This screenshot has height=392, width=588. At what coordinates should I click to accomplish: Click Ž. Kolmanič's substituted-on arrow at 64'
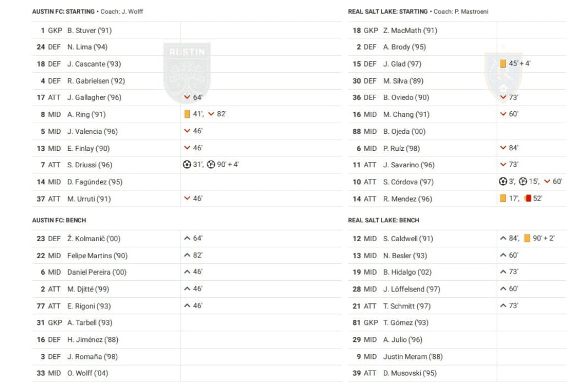187,238
